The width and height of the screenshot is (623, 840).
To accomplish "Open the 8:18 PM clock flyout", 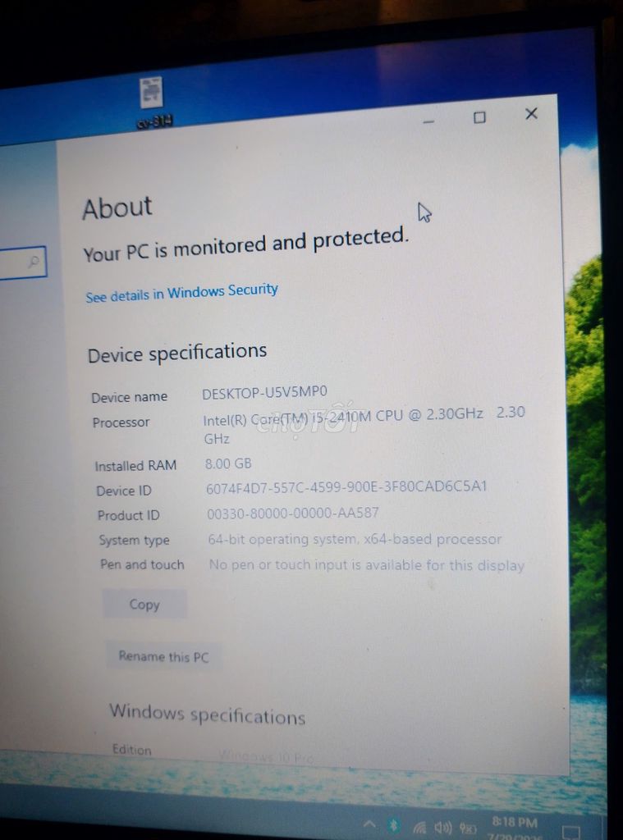I will (x=515, y=828).
